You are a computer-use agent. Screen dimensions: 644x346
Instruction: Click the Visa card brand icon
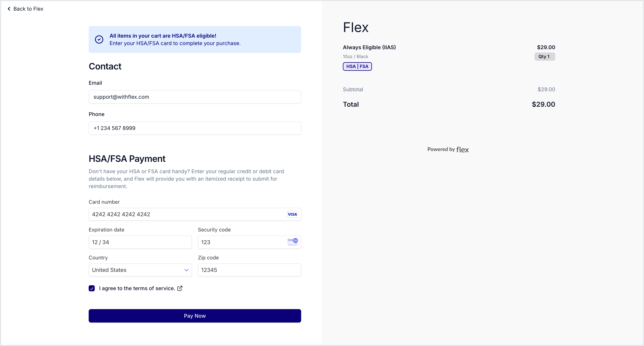coord(292,214)
